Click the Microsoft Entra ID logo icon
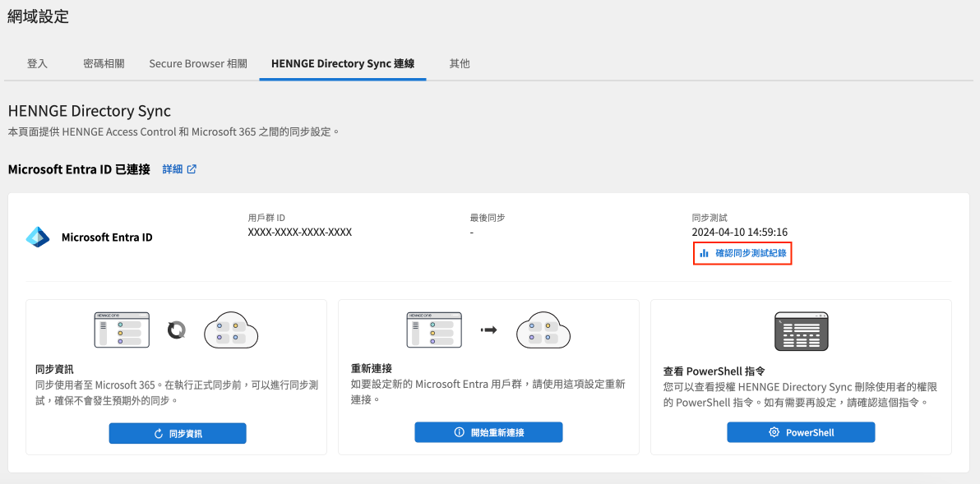This screenshot has height=484, width=980. coord(38,237)
